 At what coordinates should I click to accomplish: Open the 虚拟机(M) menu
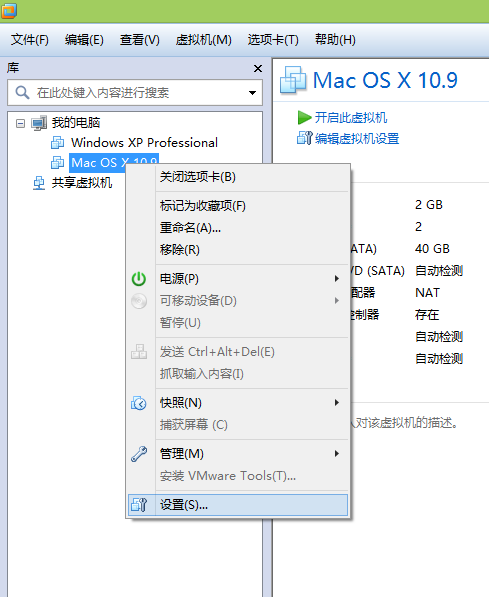pyautogui.click(x=203, y=40)
